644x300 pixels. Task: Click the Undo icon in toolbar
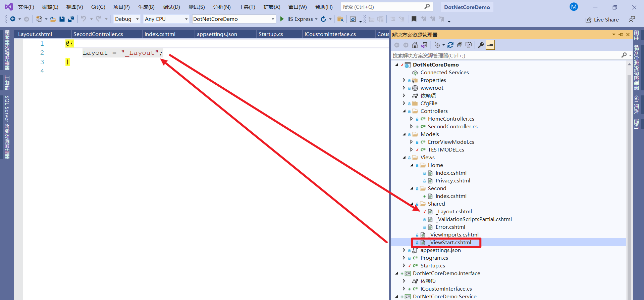click(x=84, y=19)
